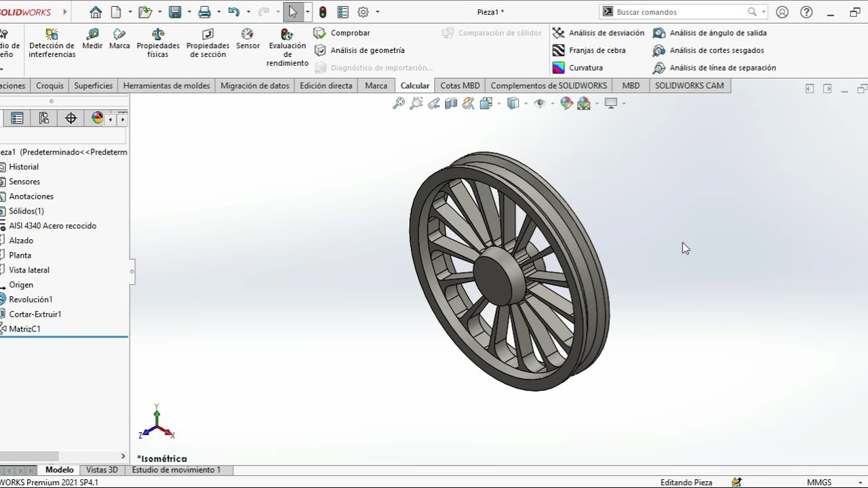Print the document

[x=204, y=12]
